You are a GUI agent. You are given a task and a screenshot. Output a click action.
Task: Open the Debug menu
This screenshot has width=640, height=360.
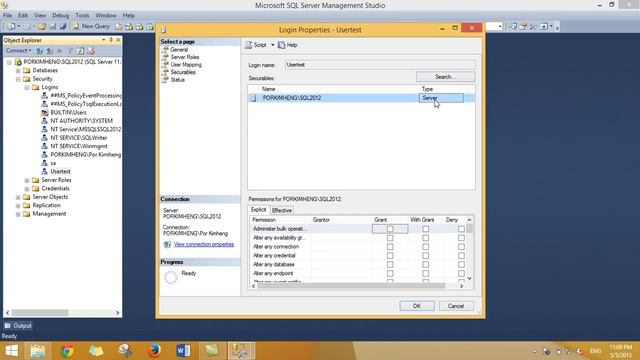click(60, 15)
